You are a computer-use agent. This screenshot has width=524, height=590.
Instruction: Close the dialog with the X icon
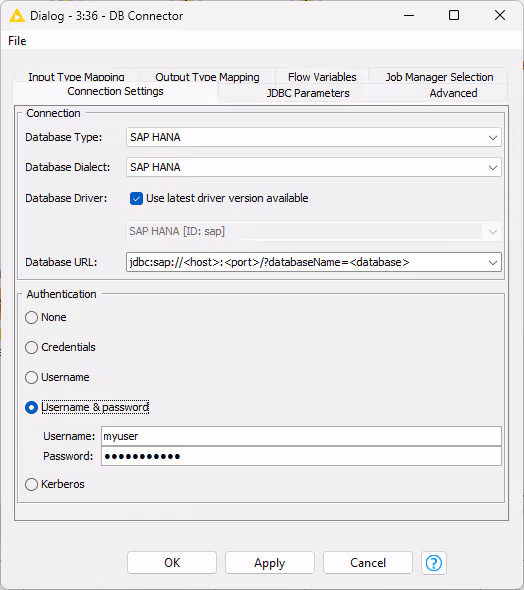(x=500, y=15)
